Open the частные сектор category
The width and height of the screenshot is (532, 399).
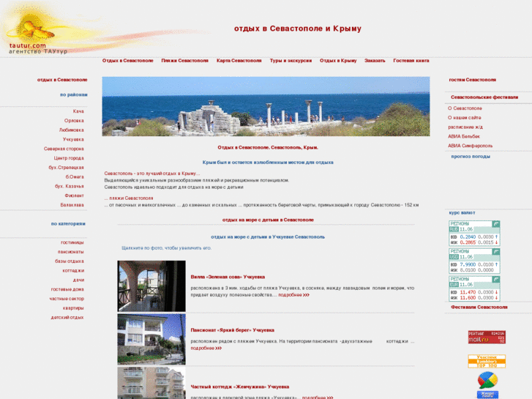67,299
